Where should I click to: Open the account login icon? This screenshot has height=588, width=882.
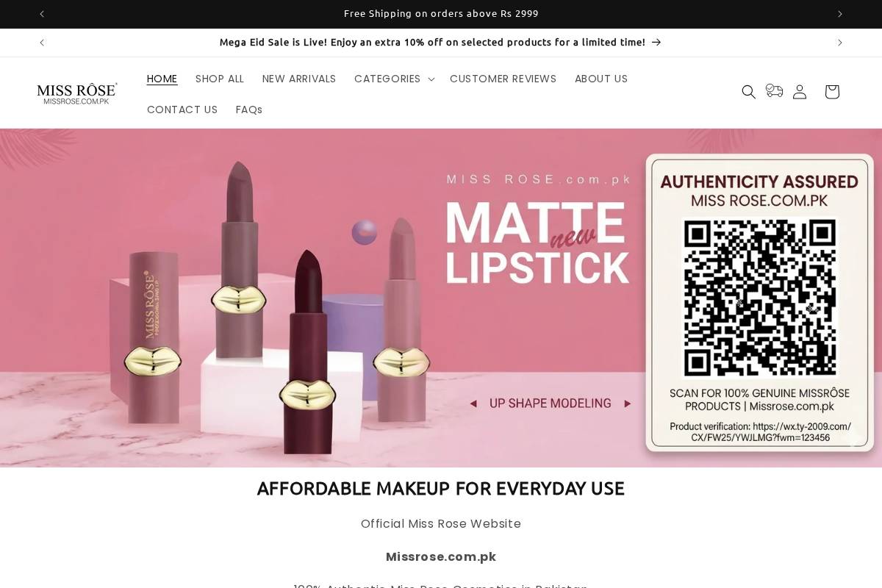click(x=800, y=92)
